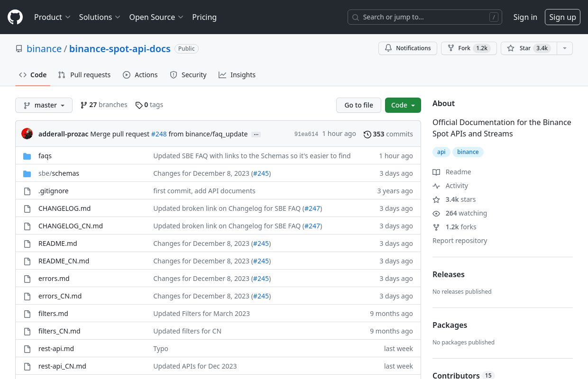The image size is (588, 379).
Task: Click the branch icon next to 27 branches
Action: 84,105
